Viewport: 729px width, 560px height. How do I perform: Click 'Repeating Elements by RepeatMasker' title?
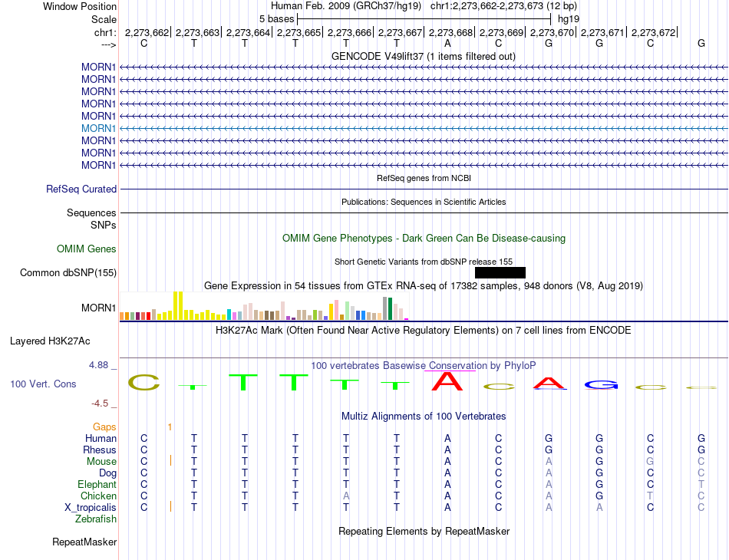point(424,532)
